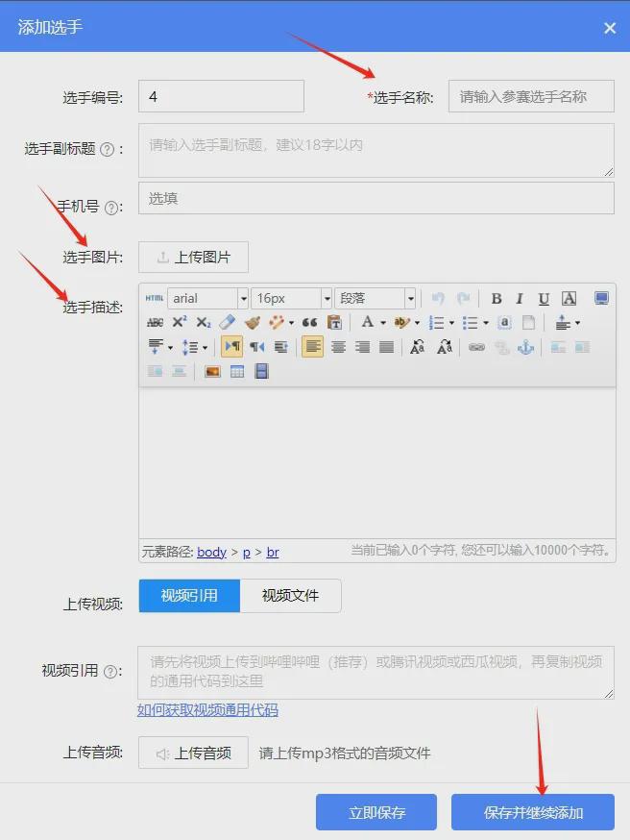Redo the last editor action
The image size is (630, 840).
[x=463, y=298]
